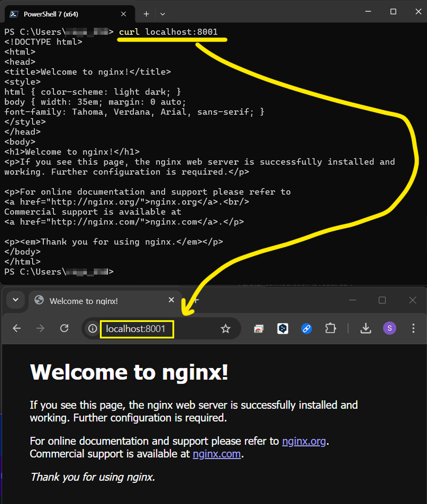Open the browser three-dot menu
This screenshot has width=427, height=504.
[x=414, y=328]
